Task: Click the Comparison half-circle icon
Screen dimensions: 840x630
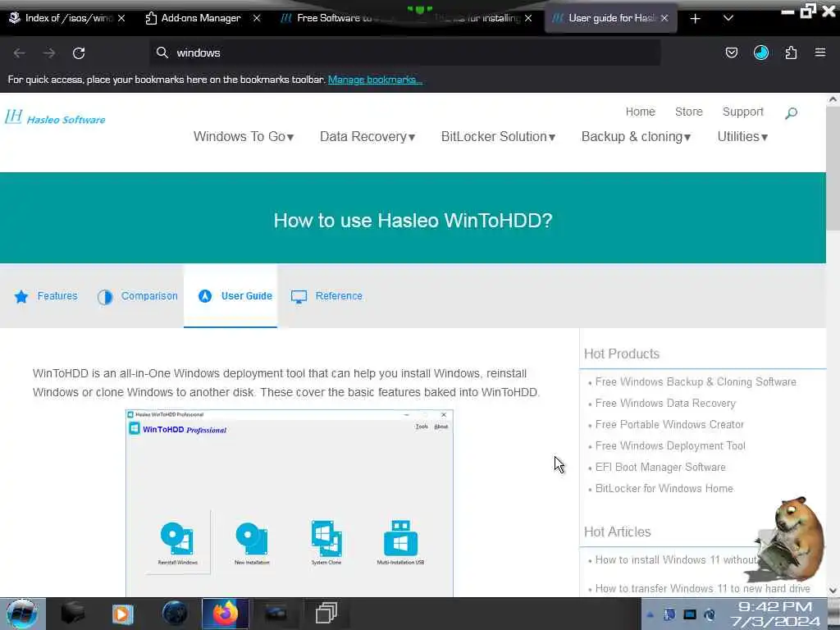Action: [x=105, y=297]
